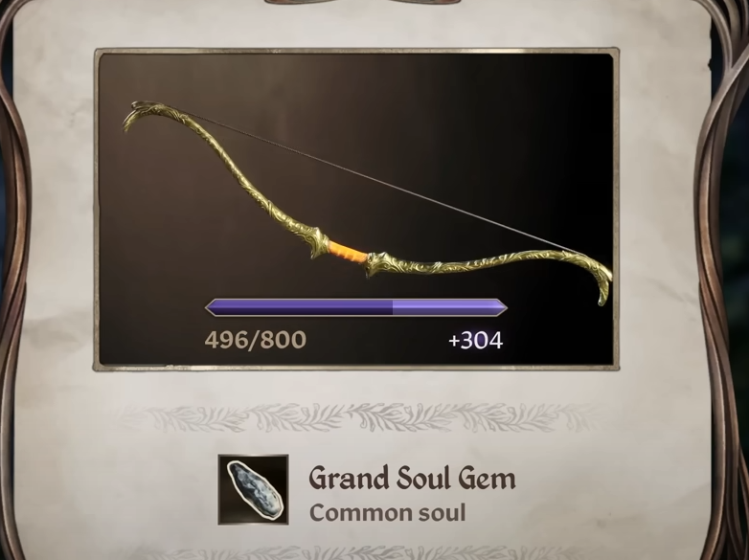Click the right pointed end of charge bar
Viewport: 749px width, 560px height.
click(501, 307)
